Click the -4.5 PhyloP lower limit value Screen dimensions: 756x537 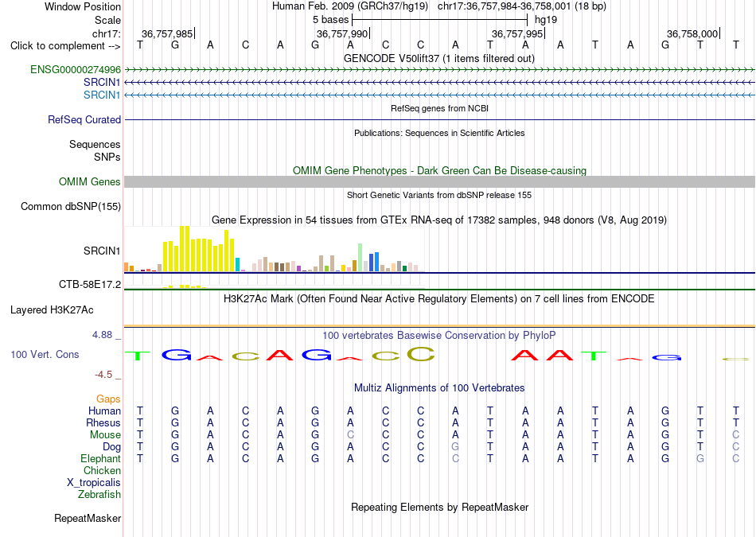(103, 375)
